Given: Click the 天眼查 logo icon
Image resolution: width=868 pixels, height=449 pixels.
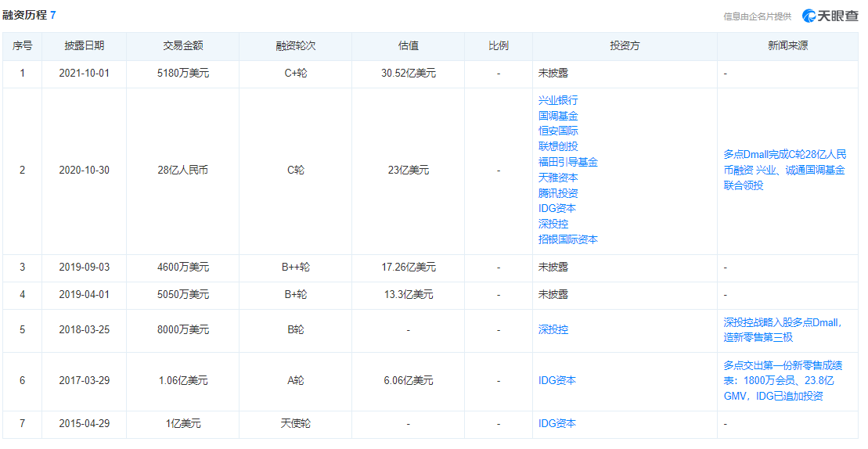Looking at the screenshot, I should tap(809, 16).
